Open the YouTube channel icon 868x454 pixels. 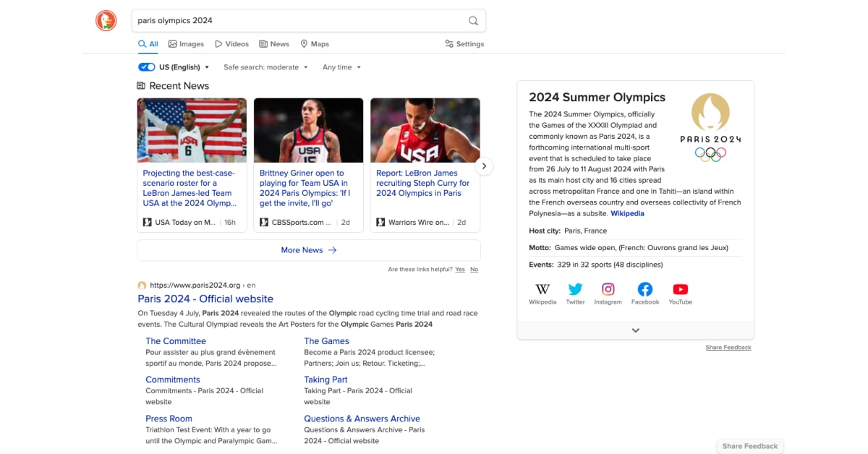tap(680, 290)
